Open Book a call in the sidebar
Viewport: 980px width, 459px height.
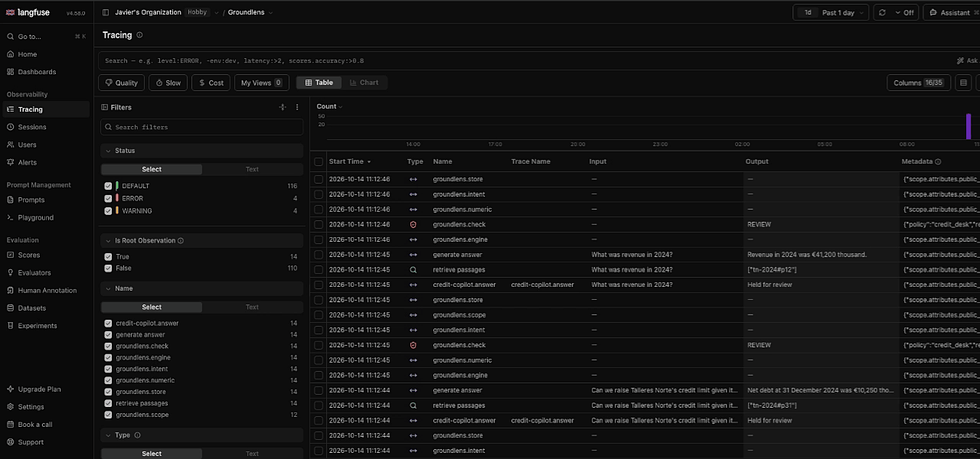tap(46, 424)
